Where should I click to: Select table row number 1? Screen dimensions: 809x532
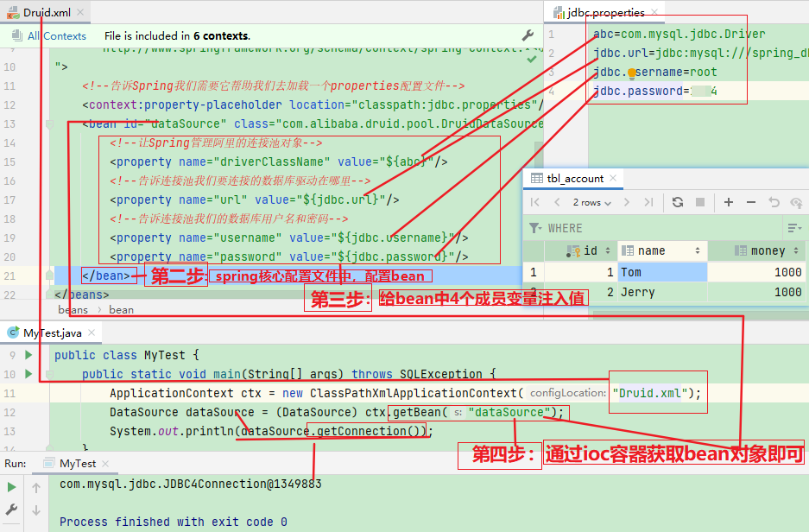click(534, 272)
